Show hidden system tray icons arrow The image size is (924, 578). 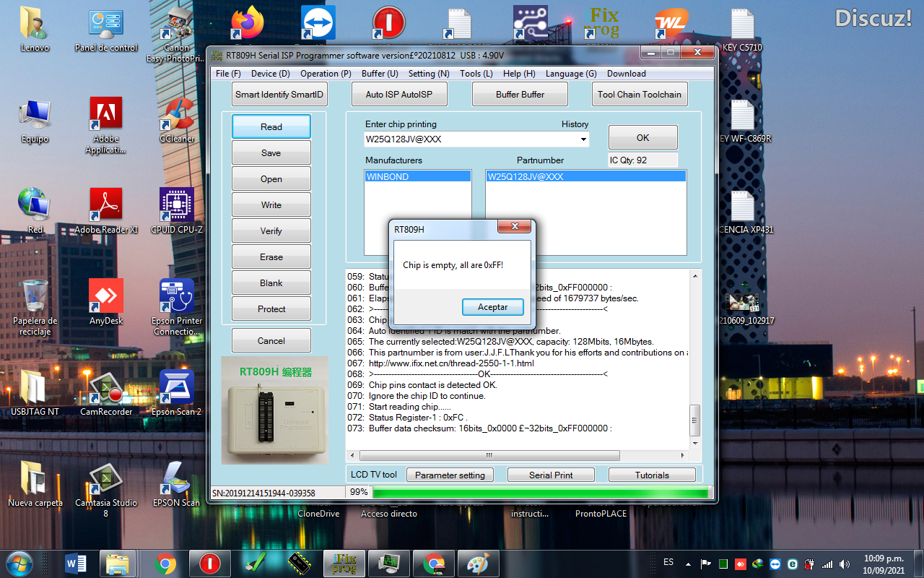[x=688, y=564]
